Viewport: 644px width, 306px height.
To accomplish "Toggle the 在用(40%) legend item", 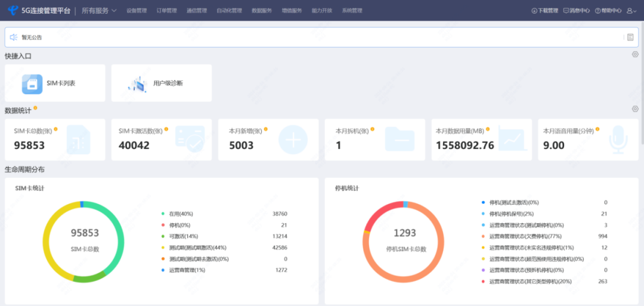I will [x=180, y=214].
